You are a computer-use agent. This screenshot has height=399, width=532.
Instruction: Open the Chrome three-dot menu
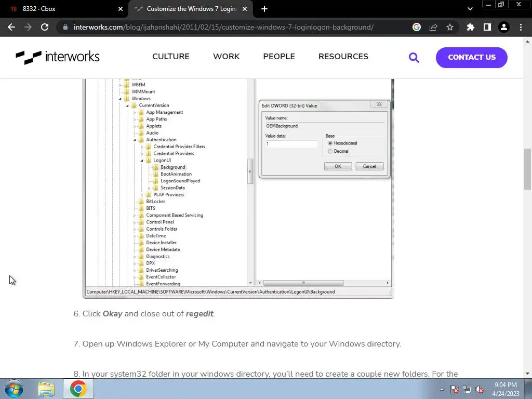(521, 27)
